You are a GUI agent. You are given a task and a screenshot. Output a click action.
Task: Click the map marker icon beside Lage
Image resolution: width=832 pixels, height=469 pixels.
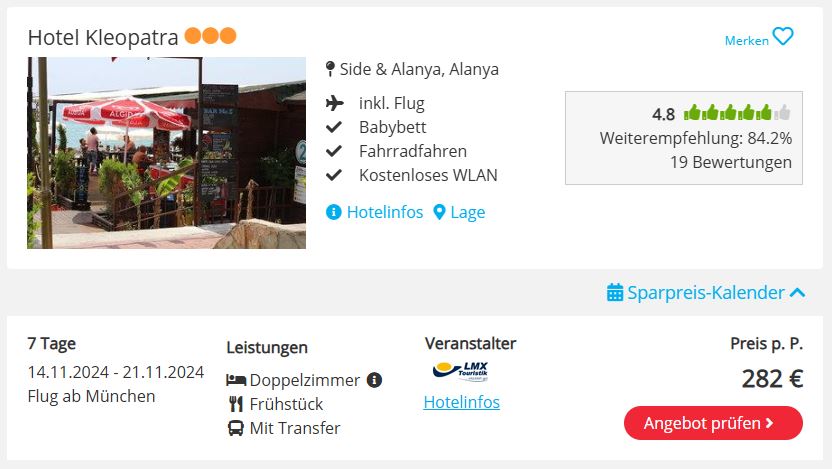tap(439, 212)
